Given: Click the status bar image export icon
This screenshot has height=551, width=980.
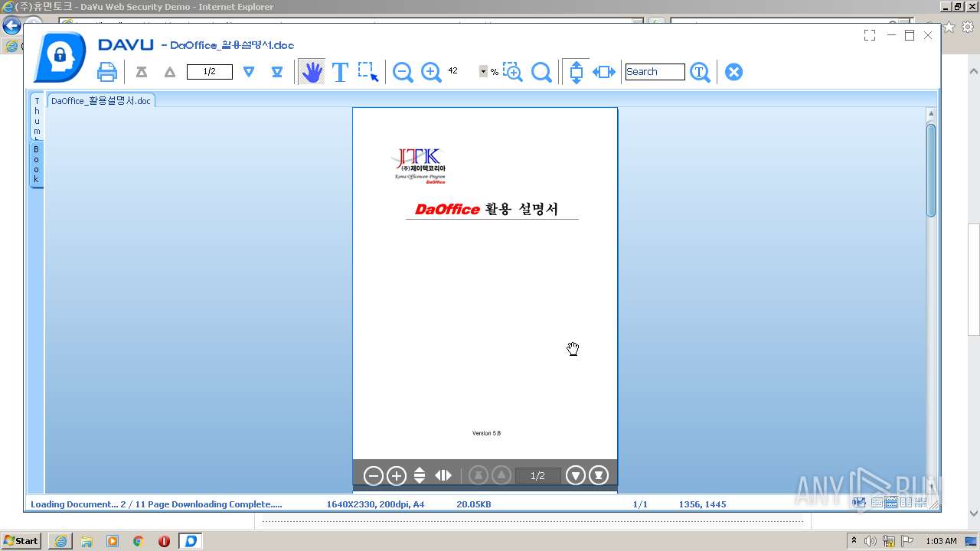Looking at the screenshot, I should [859, 503].
